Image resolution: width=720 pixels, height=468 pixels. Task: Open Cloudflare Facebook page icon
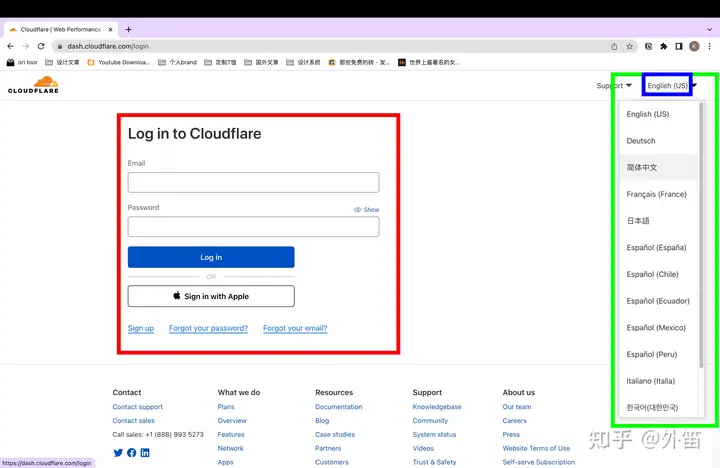132,452
